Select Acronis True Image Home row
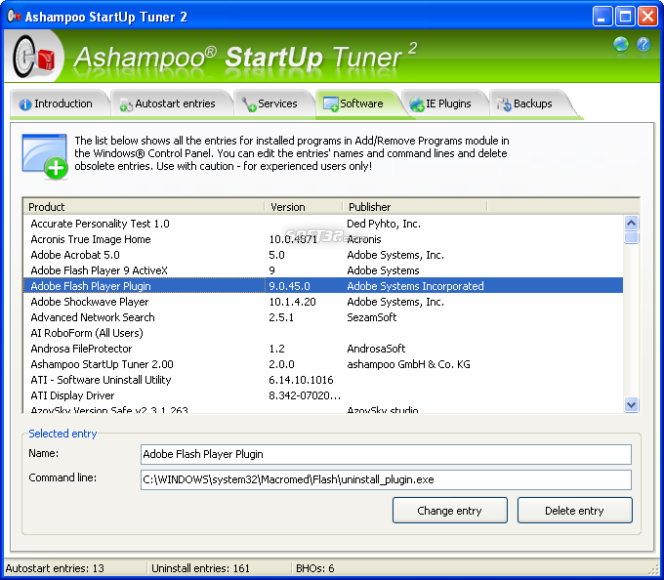This screenshot has height=580, width=664. tap(323, 239)
